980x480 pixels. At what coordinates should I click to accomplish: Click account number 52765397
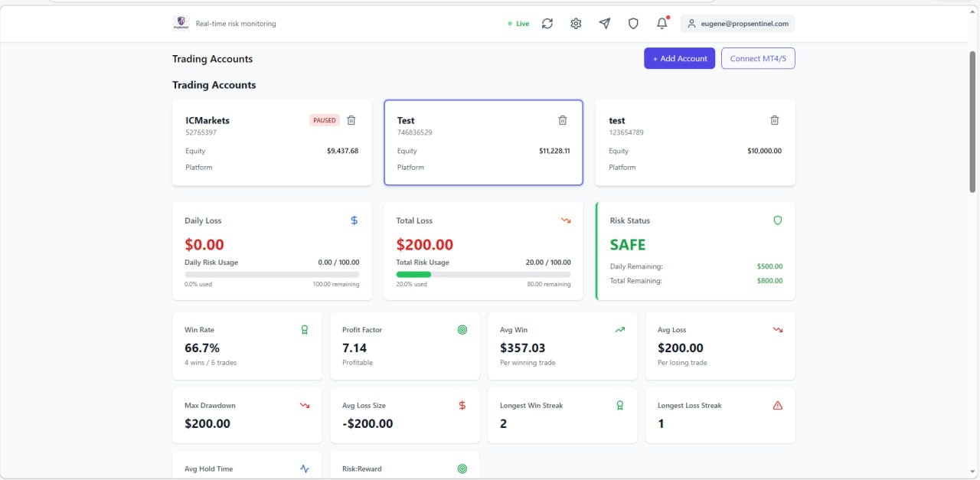click(201, 132)
